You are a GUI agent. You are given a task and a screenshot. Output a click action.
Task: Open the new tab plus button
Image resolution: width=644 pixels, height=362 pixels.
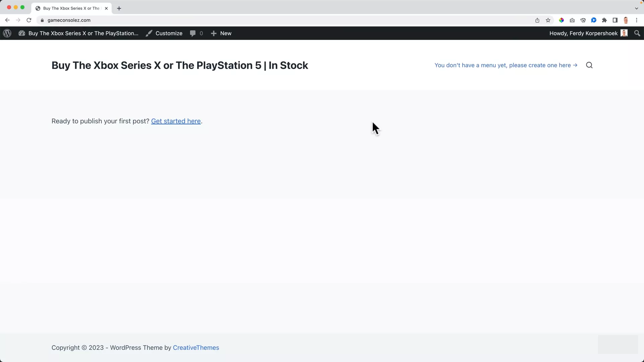[119, 8]
